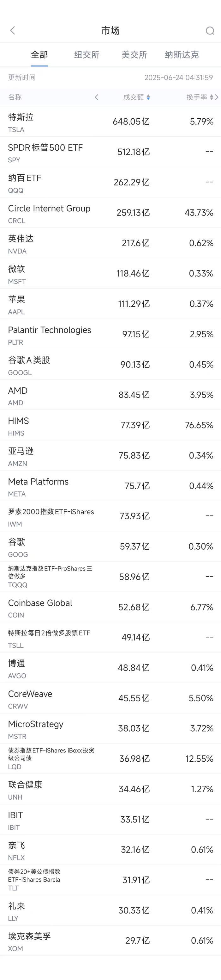Open the 英伟达 NVDA stock row

click(x=110, y=243)
